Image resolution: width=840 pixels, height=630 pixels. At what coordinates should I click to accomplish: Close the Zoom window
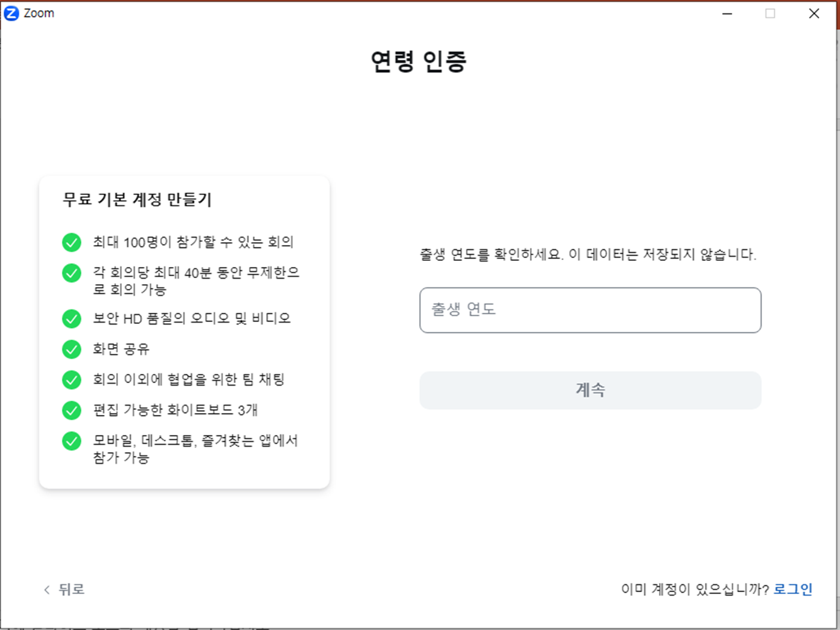click(x=814, y=13)
